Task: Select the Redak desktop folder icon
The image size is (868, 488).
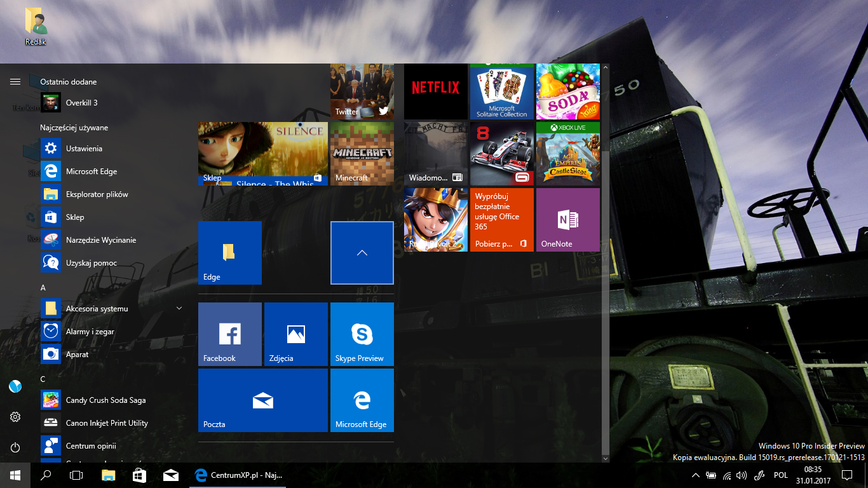Action: [36, 27]
